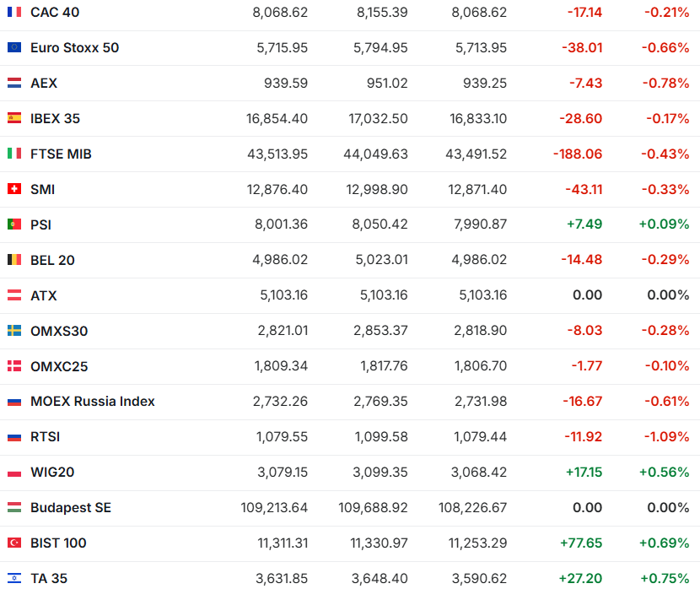Open the CAC 40 index link

(x=55, y=13)
